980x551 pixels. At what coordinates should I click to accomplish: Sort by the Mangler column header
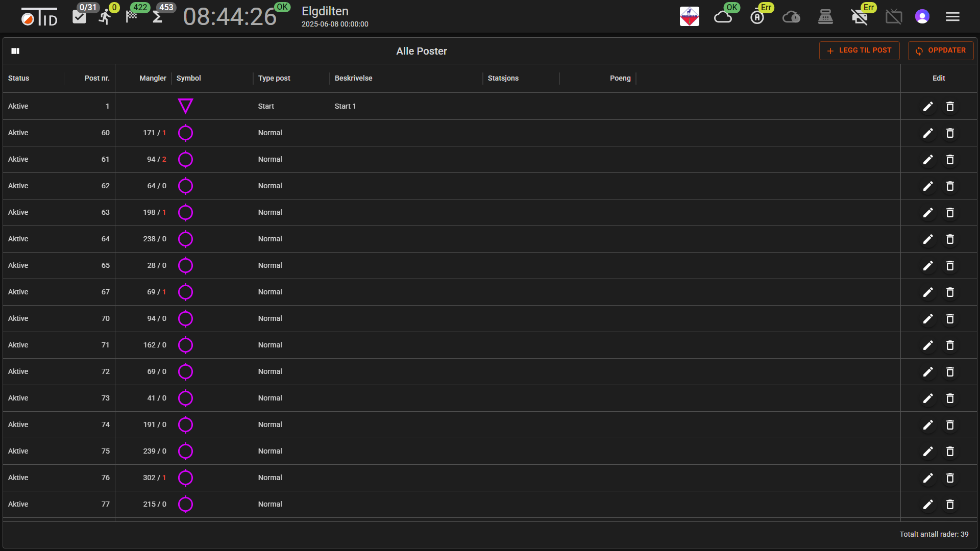pos(153,78)
